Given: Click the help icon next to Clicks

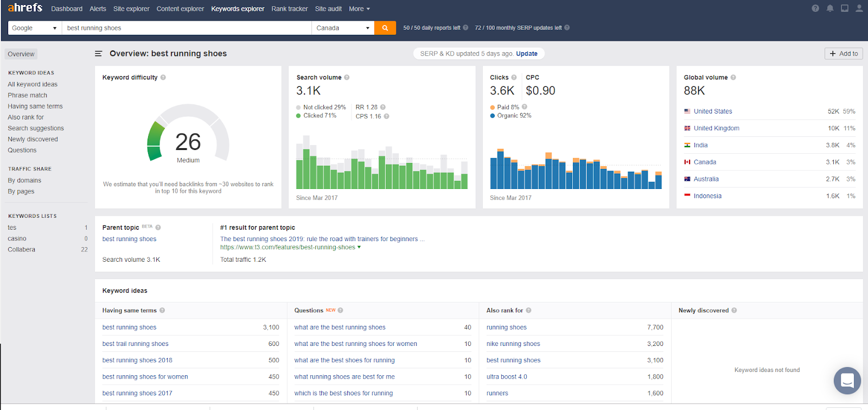Looking at the screenshot, I should pyautogui.click(x=514, y=78).
